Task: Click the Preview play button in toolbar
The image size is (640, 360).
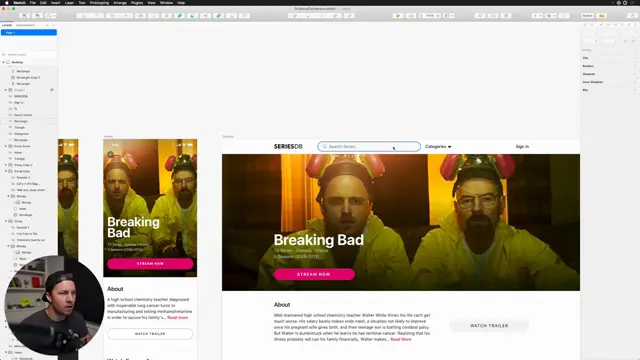Action: click(398, 16)
